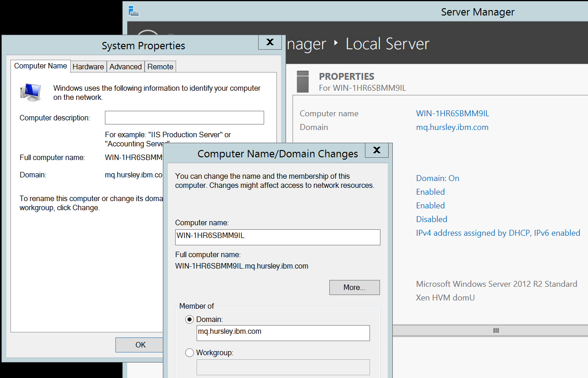Click the computer icon in System Properties

(31, 92)
